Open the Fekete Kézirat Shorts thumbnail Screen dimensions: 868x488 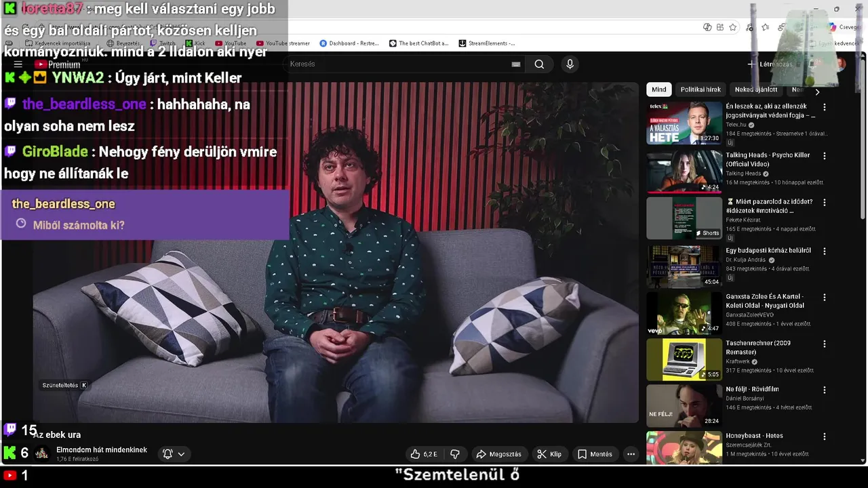click(684, 218)
